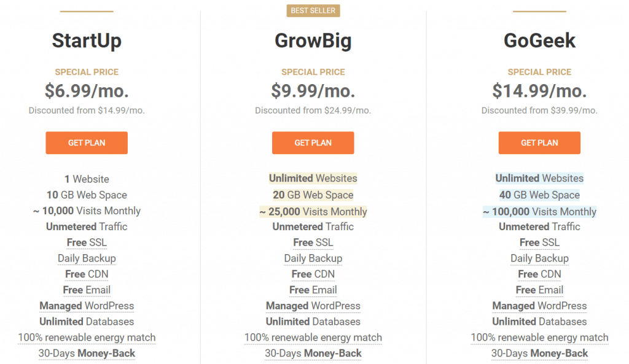
Task: Open the Daily Backup link under StartUp
Action: [x=86, y=258]
